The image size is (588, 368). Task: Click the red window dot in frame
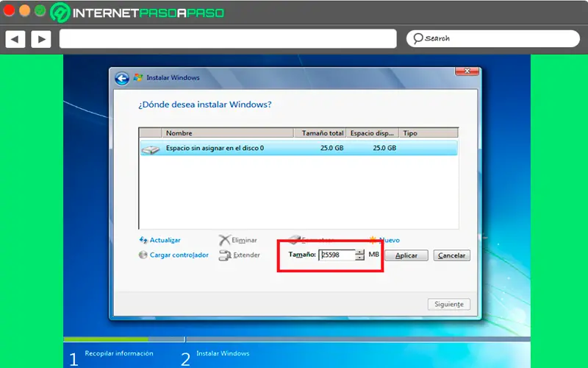tap(9, 10)
